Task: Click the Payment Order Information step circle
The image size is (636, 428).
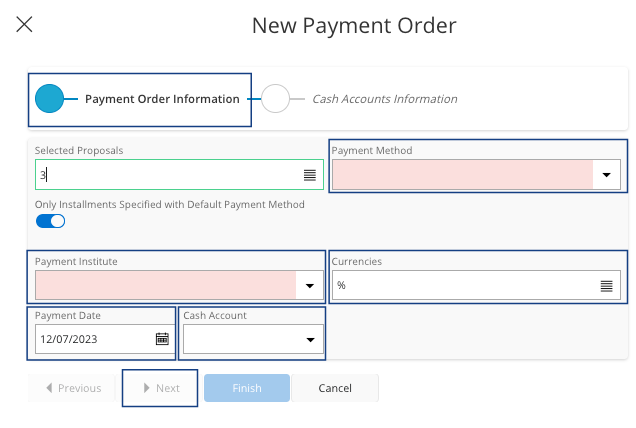Action: point(49,99)
